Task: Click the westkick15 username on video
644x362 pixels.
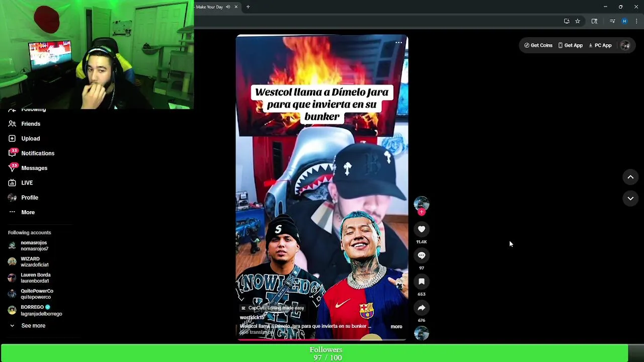Action: (x=252, y=318)
